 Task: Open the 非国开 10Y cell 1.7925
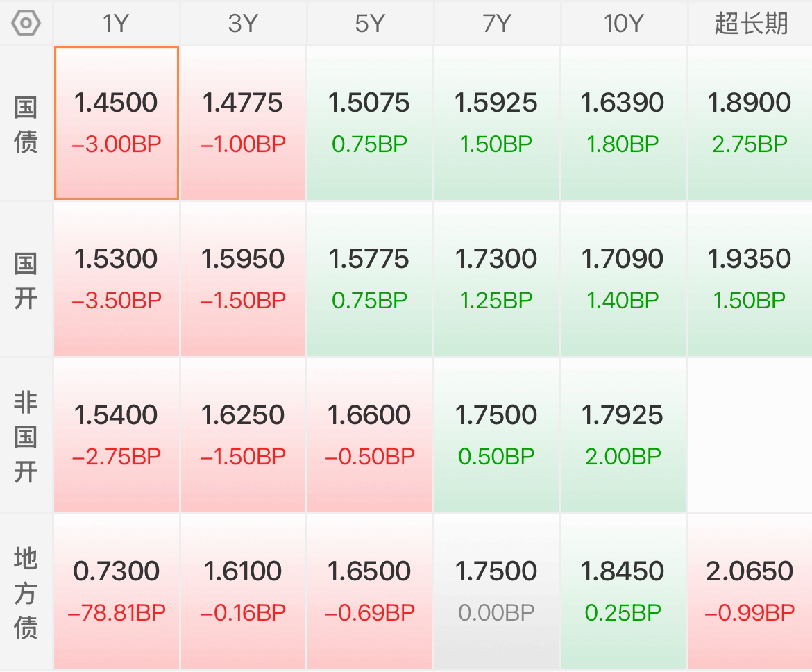623,436
